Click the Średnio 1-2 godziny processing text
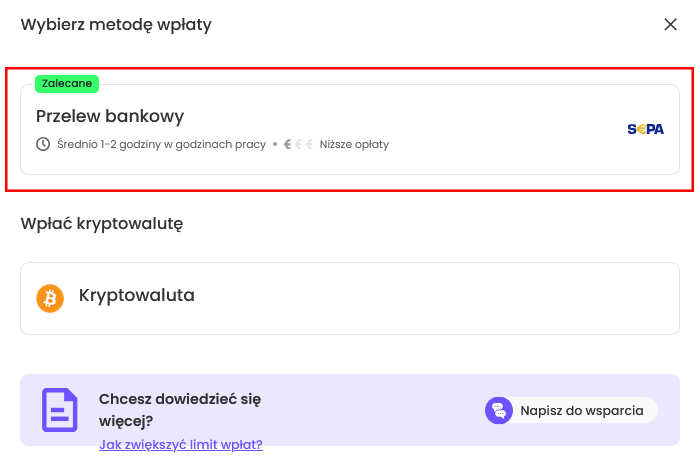Image resolution: width=698 pixels, height=464 pixels. point(161,144)
